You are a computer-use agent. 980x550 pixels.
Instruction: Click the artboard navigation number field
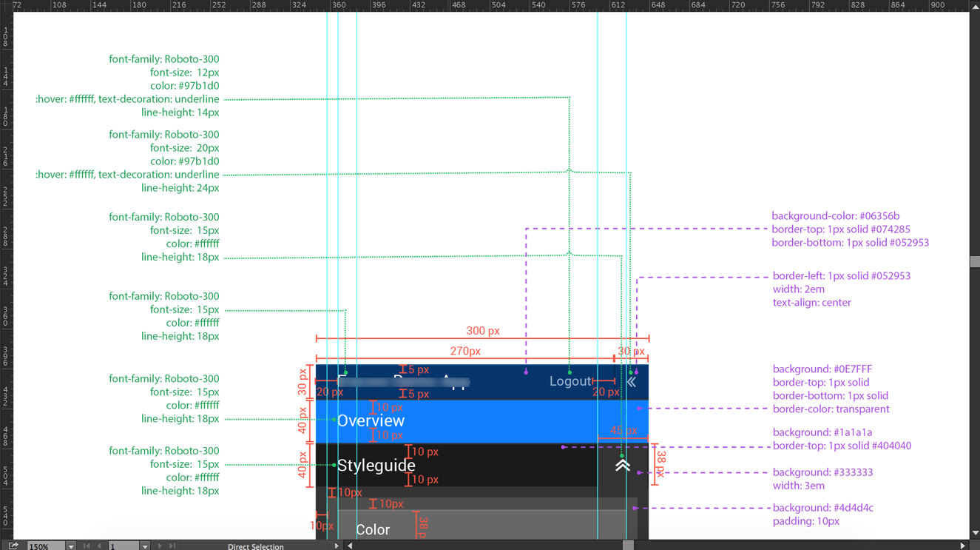(x=124, y=546)
